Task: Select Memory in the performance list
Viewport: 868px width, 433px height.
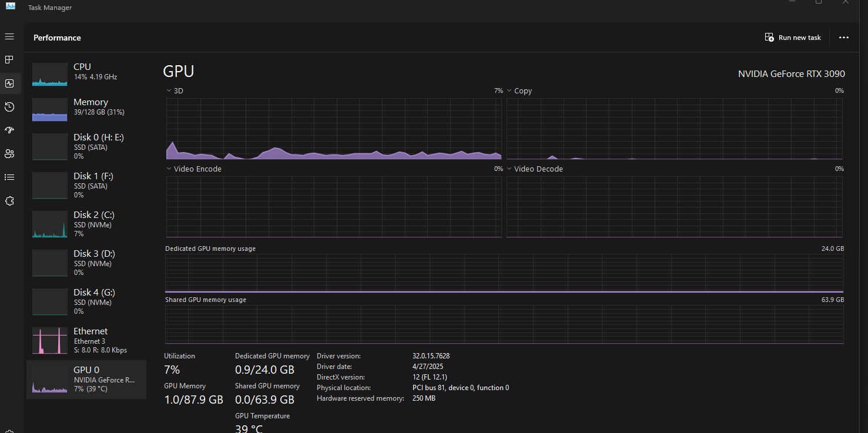Action: tap(86, 108)
